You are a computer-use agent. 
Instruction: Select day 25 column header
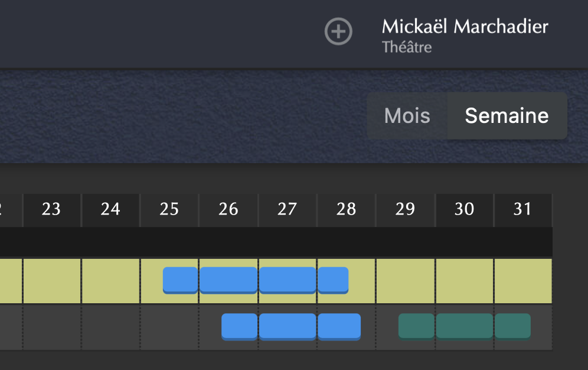pyautogui.click(x=169, y=209)
